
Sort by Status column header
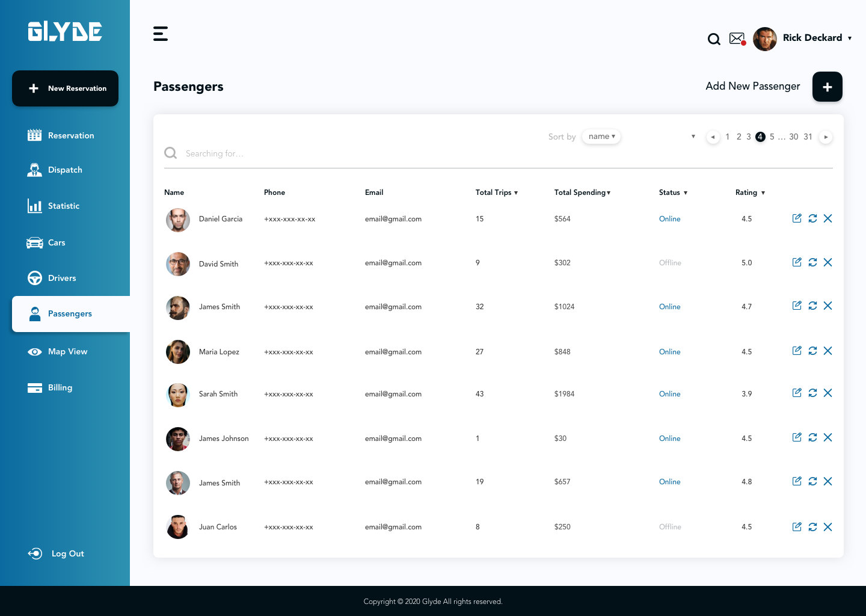pos(673,192)
